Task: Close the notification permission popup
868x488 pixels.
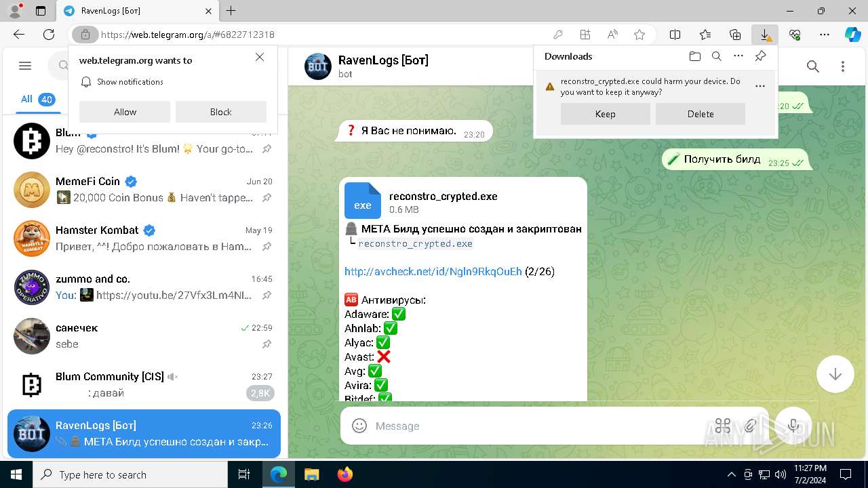Action: 260,58
